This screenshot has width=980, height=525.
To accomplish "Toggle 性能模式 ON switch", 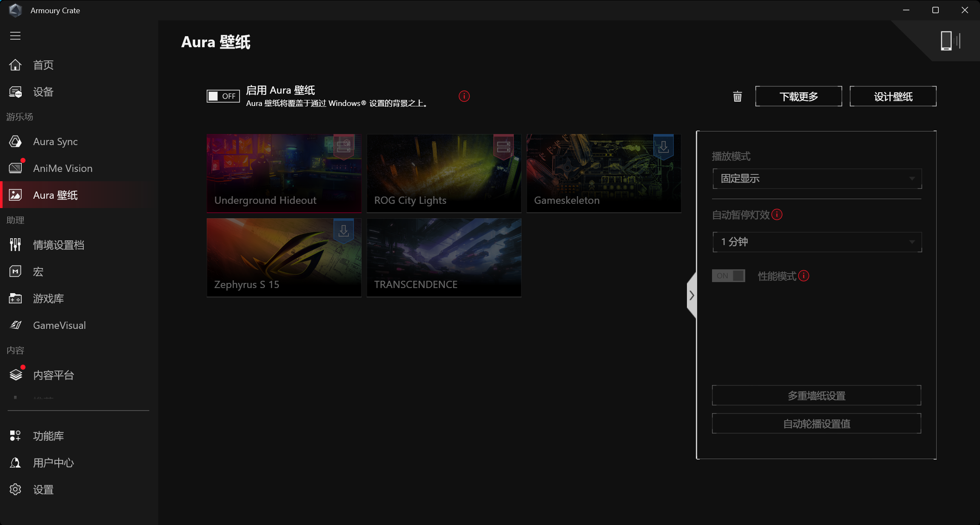I will (729, 276).
